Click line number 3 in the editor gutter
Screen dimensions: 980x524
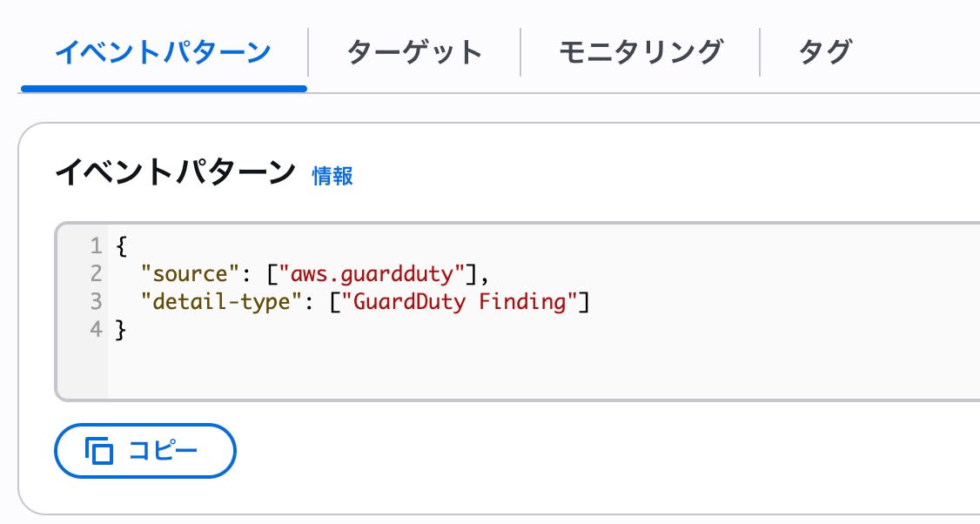pos(96,301)
